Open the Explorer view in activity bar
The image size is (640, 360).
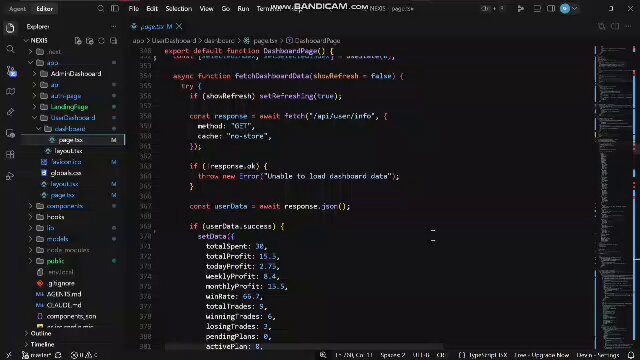pos(10,28)
